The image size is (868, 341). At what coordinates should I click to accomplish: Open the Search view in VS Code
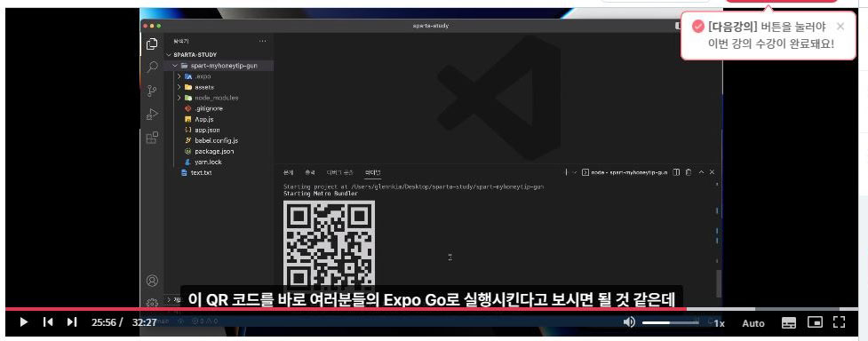tap(152, 67)
